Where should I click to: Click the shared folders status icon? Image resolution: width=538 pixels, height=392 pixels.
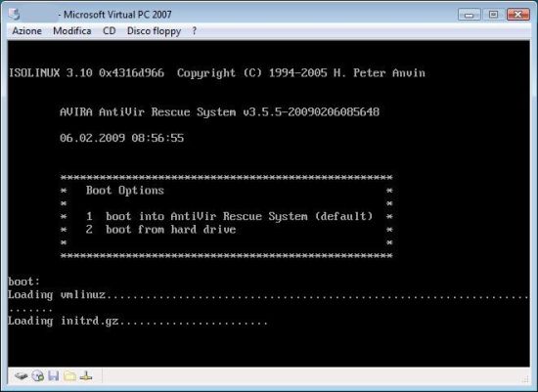click(x=69, y=376)
